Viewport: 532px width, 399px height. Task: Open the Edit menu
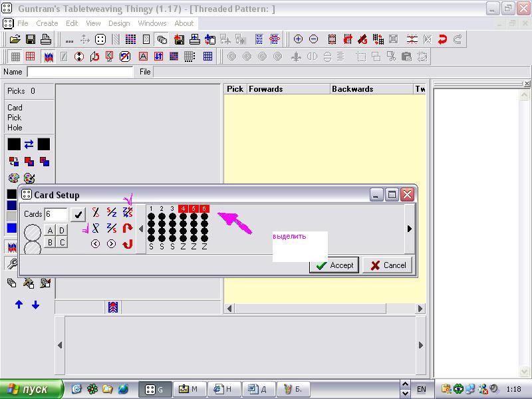pyautogui.click(x=72, y=23)
